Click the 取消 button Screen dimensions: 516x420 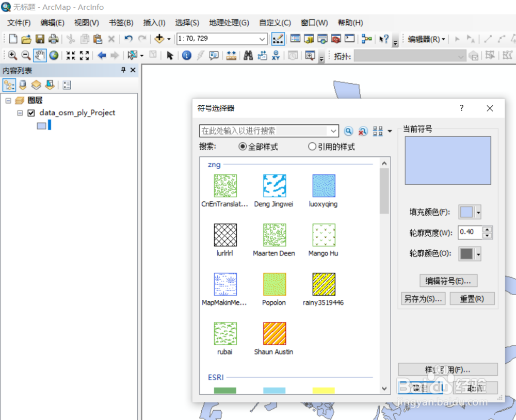[x=475, y=387]
